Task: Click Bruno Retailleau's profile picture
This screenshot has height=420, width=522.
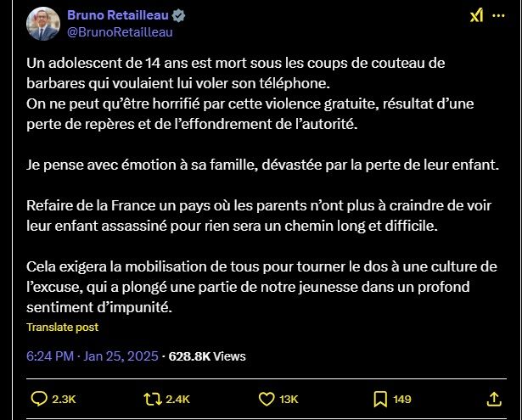Action: click(42, 24)
